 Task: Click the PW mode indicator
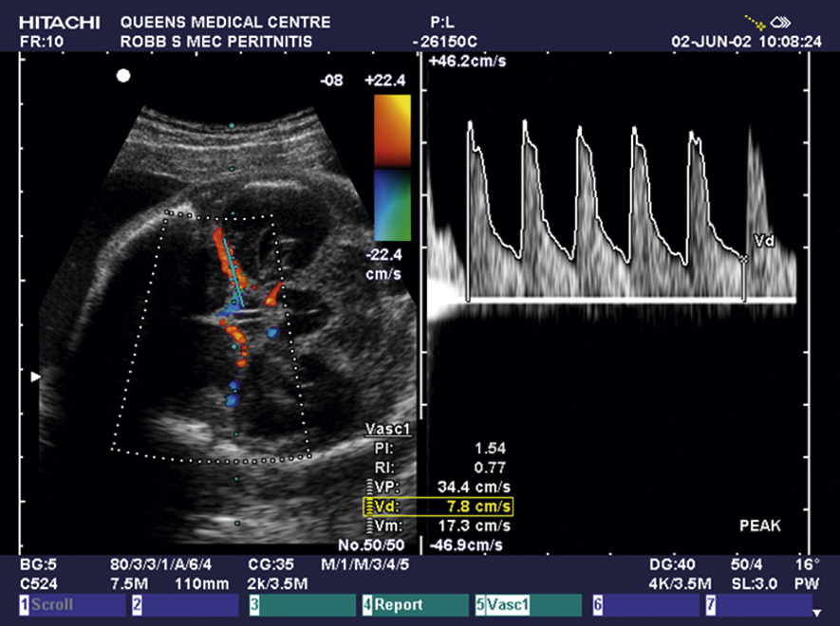[807, 583]
